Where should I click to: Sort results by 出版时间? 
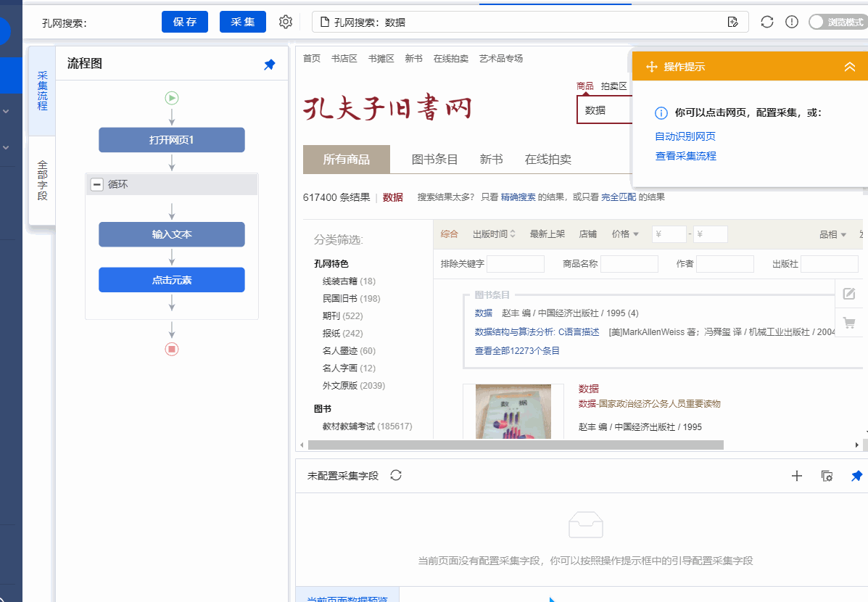[x=494, y=234]
